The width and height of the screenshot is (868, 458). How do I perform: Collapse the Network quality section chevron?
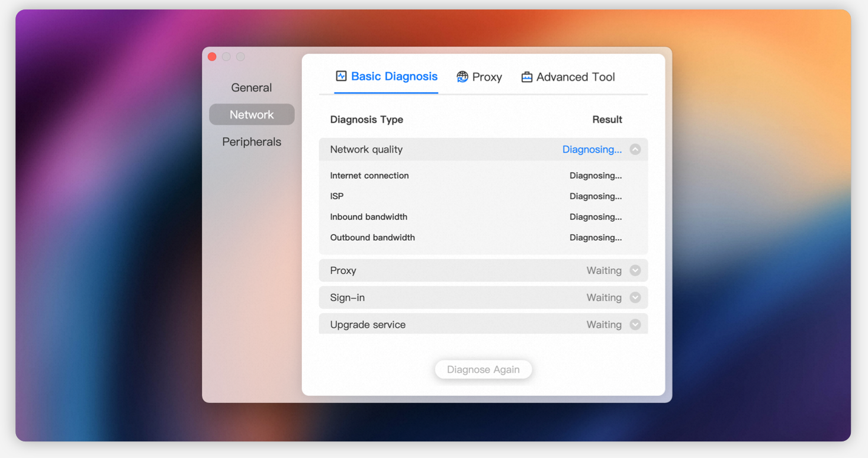(635, 150)
